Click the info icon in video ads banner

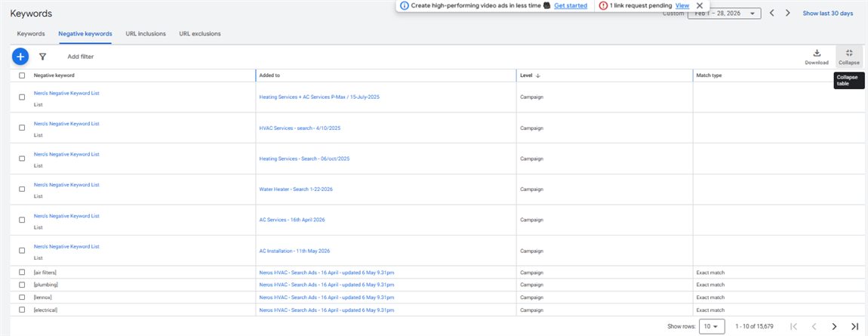pos(404,5)
